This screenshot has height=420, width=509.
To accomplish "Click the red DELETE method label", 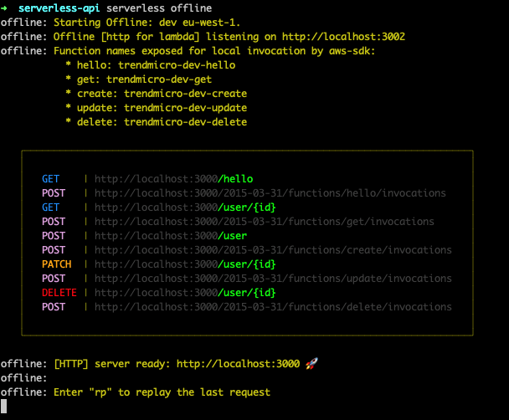I will 59,293.
